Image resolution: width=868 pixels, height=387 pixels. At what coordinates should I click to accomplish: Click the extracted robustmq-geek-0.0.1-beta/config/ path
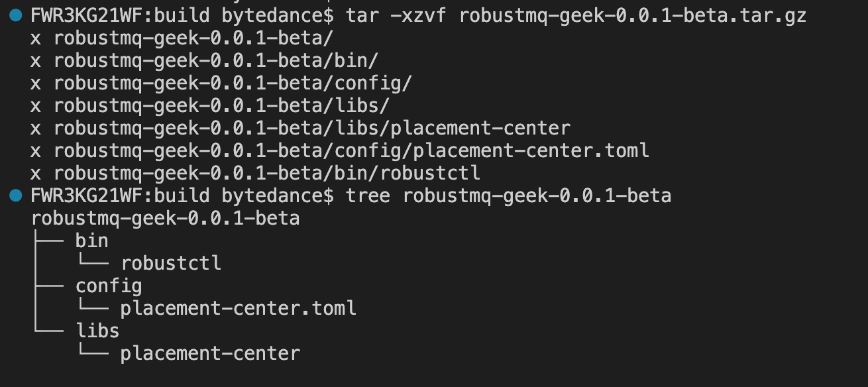pyautogui.click(x=233, y=83)
